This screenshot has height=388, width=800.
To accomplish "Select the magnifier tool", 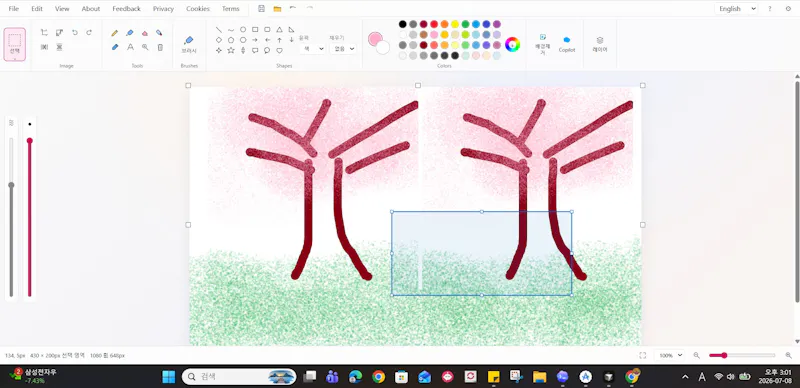I will pos(145,47).
